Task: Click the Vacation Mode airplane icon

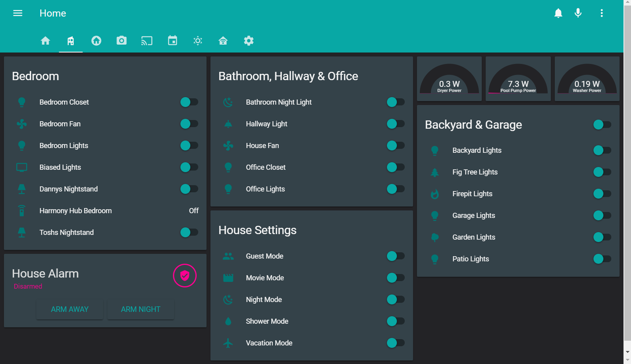Action: pos(228,343)
